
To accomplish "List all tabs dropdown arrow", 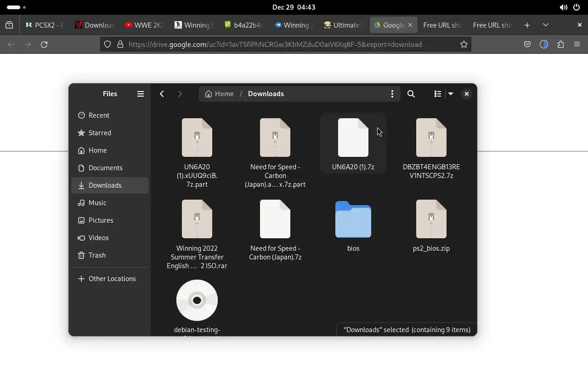I will click(545, 25).
